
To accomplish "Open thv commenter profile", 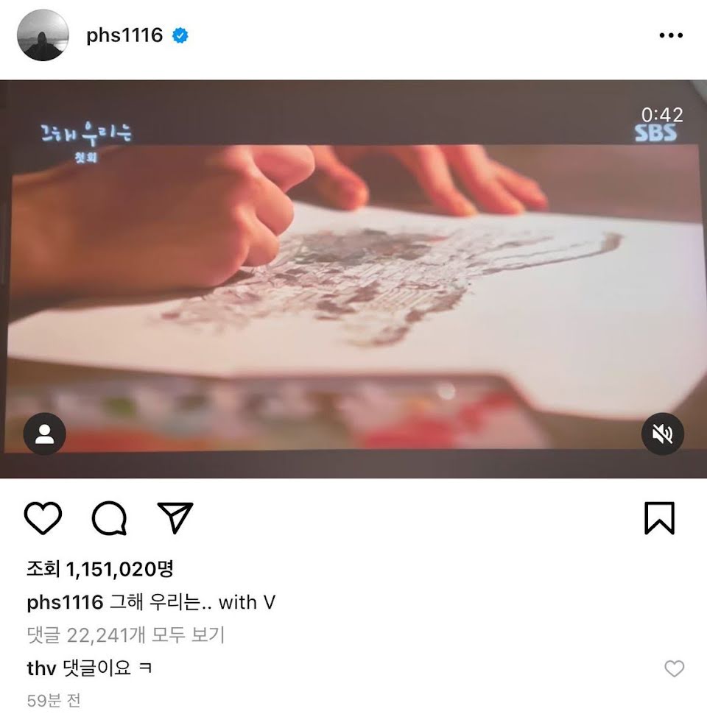I will [41, 668].
